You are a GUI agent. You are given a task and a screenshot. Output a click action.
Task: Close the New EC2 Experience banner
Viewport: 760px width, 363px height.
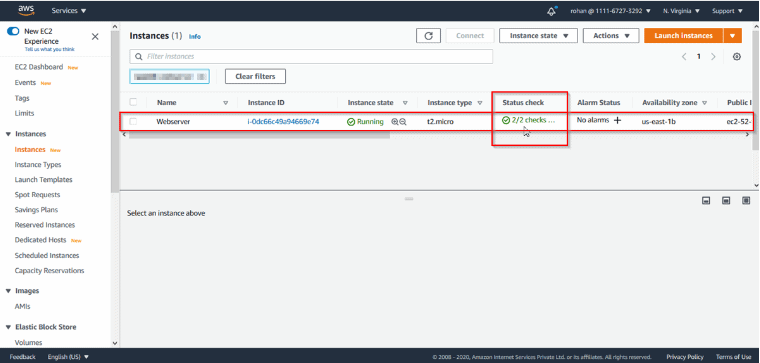pos(95,37)
